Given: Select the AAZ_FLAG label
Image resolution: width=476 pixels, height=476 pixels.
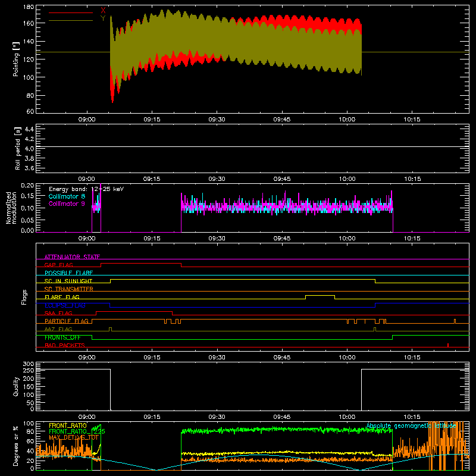Looking at the screenshot, I should click(58, 329).
